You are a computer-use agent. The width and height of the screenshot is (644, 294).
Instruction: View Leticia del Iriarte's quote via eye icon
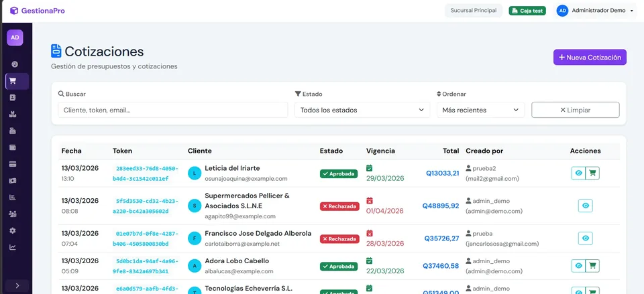pos(578,173)
